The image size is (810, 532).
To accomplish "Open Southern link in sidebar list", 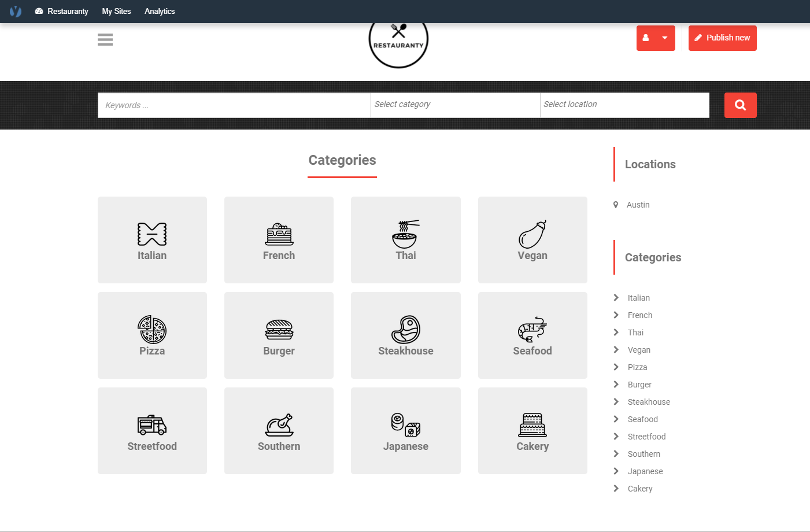I will tap(644, 454).
